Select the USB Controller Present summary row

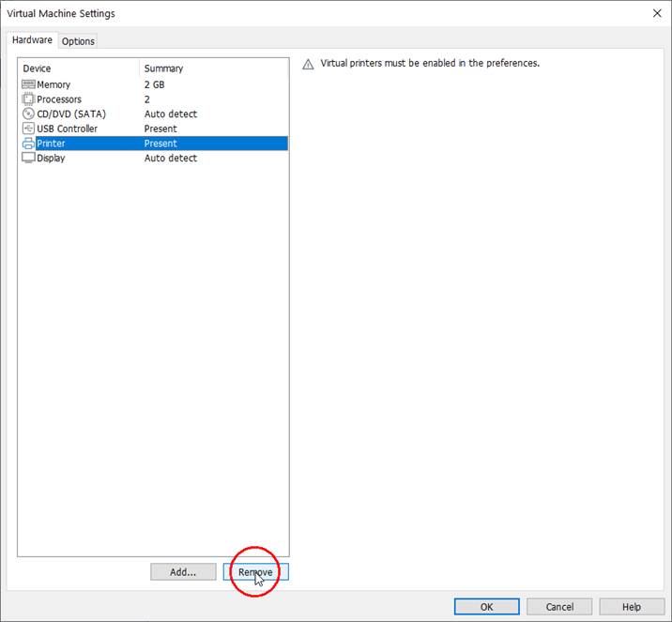click(160, 129)
